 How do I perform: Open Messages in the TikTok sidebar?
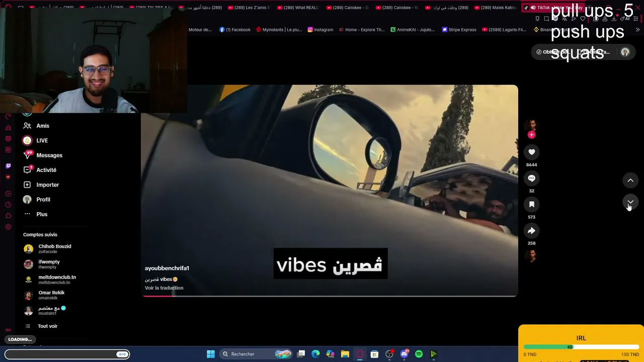click(49, 155)
